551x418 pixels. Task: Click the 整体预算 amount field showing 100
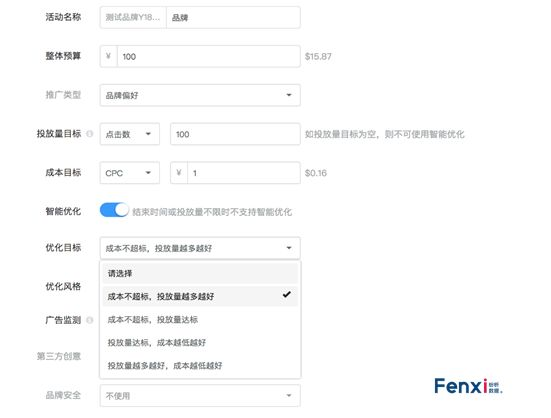coord(209,56)
